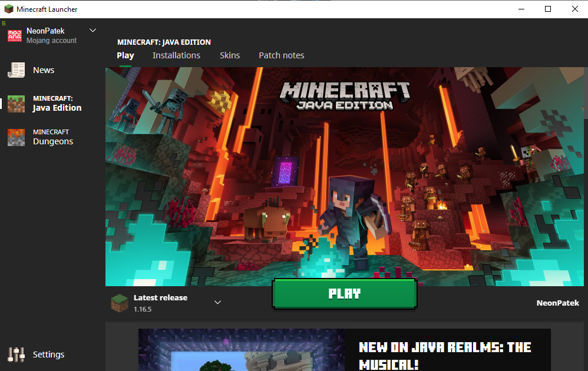Image resolution: width=588 pixels, height=371 pixels.
Task: Select Minecraft Dungeons in sidebar
Action: 52,137
